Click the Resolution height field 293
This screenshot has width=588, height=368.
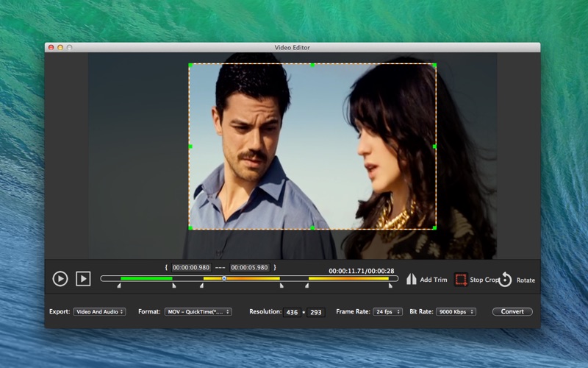click(315, 312)
